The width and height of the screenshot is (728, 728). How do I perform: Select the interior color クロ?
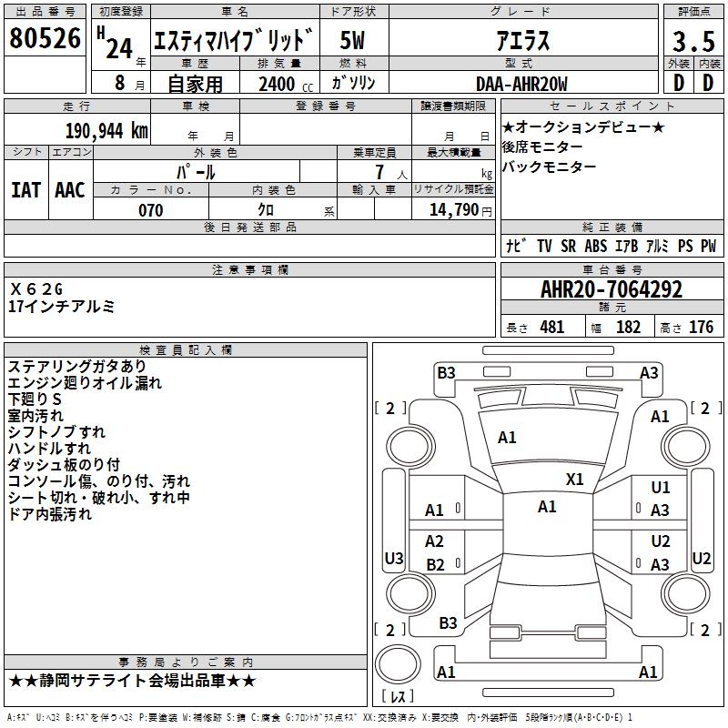click(x=266, y=210)
